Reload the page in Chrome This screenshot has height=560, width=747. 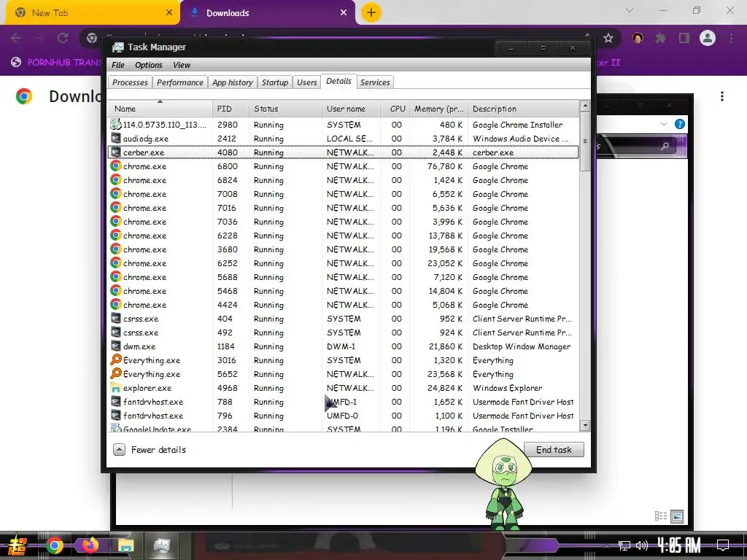point(63,38)
